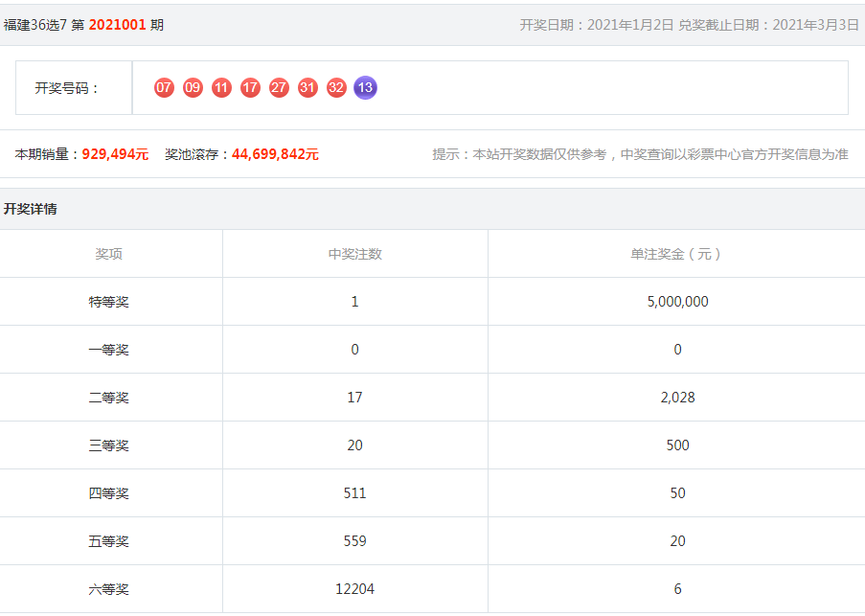Select the issue number 2021001
This screenshot has width=865, height=616.
click(118, 25)
